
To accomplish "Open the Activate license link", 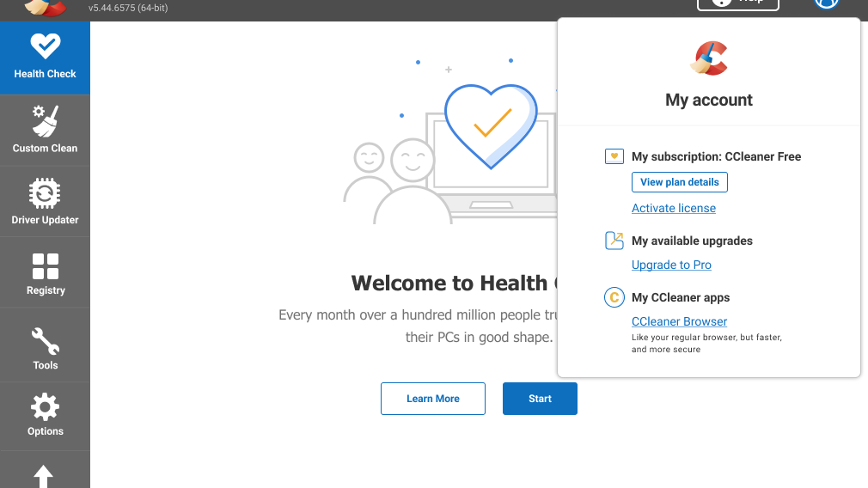I will tap(674, 208).
